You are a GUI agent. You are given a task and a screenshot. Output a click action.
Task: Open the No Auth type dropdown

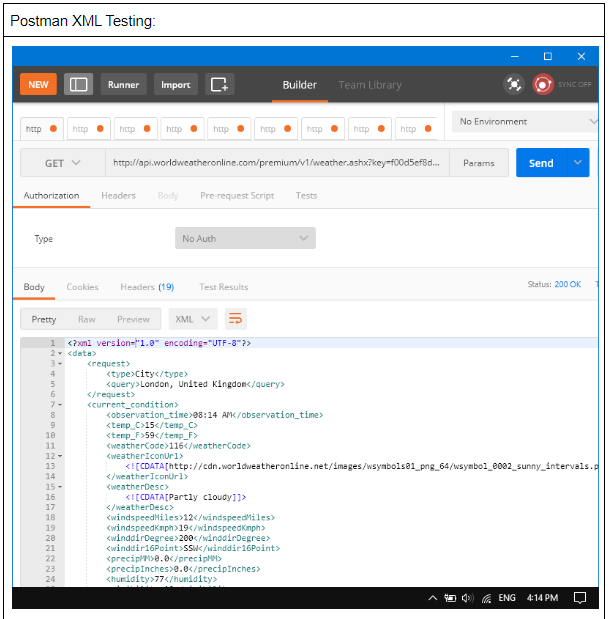point(245,238)
